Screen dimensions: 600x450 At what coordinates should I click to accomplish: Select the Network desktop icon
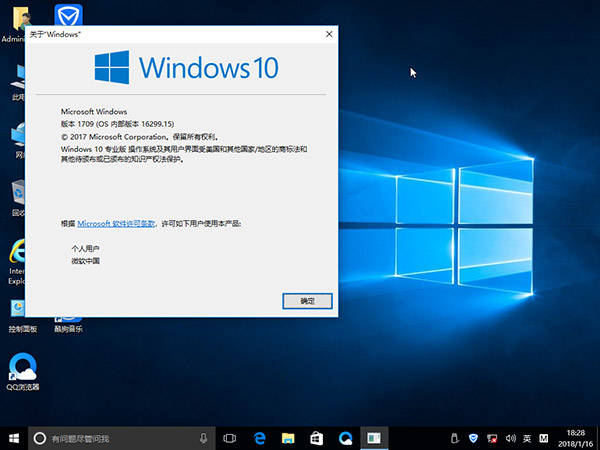[18, 141]
